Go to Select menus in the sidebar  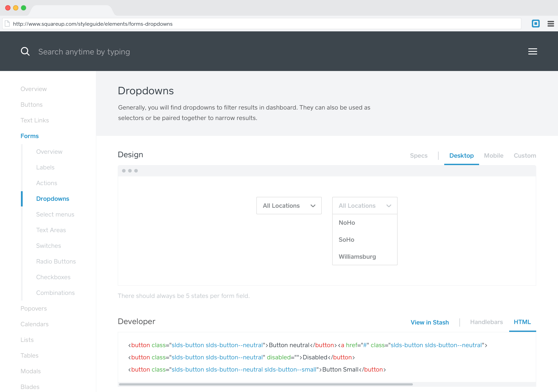[55, 214]
